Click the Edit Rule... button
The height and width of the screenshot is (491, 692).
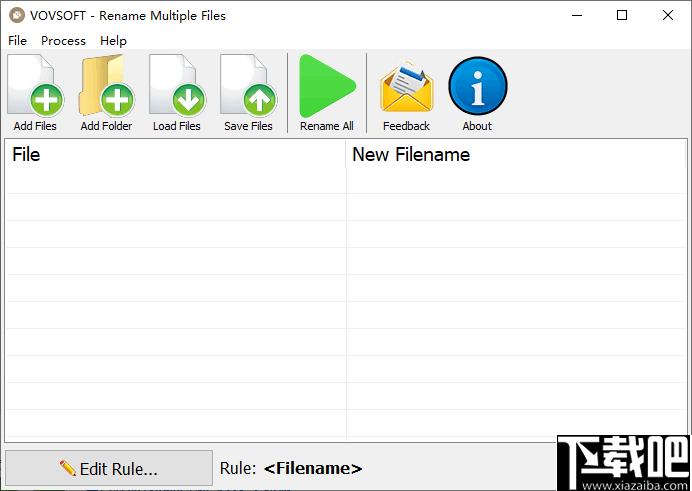pyautogui.click(x=108, y=468)
